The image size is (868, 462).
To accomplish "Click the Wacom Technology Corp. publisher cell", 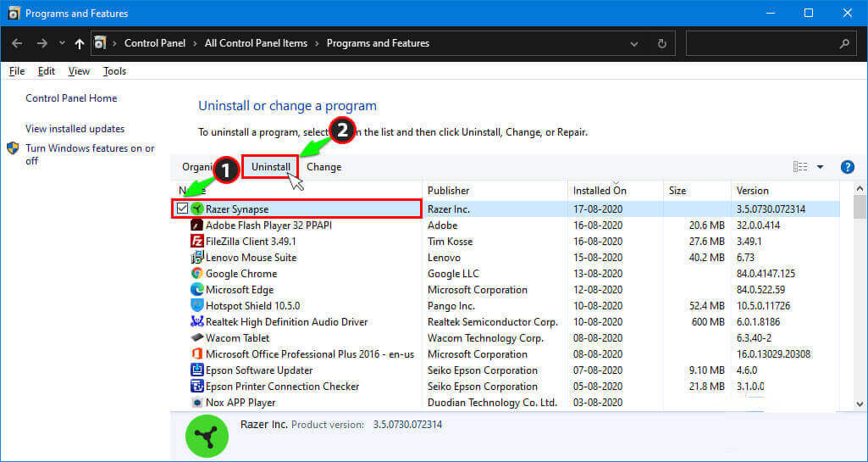I will [x=485, y=338].
